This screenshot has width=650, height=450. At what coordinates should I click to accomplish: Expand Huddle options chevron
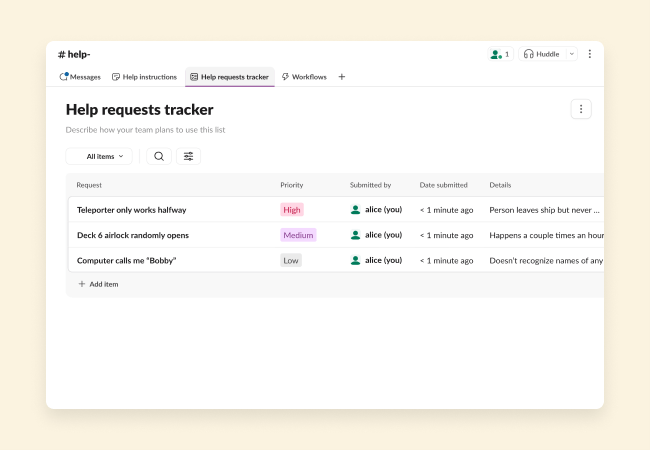tap(571, 54)
